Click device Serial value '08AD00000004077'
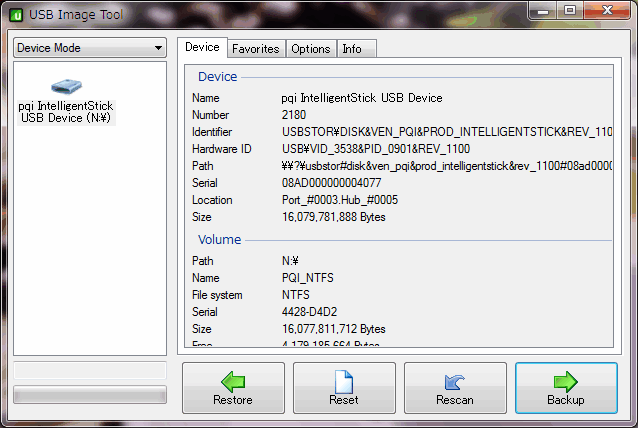The width and height of the screenshot is (638, 428). (332, 183)
